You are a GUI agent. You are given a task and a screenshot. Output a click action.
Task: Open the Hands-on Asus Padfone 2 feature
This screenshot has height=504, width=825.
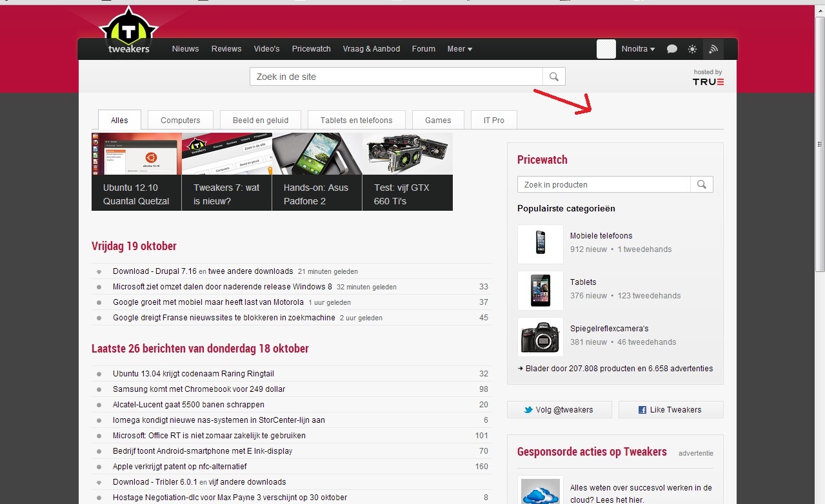click(317, 171)
